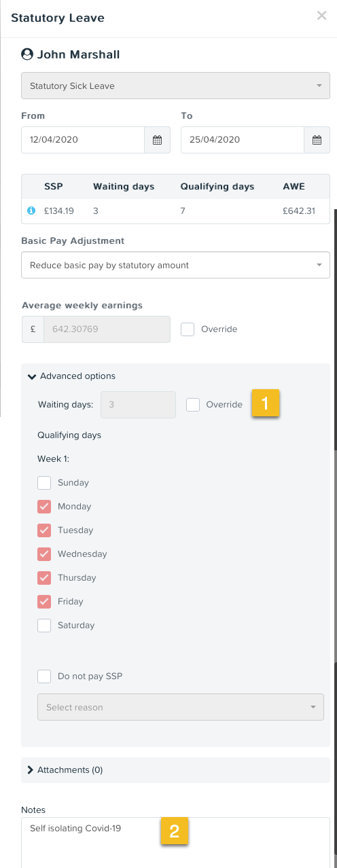This screenshot has height=868, width=337.
Task: Click the blue SSP info icon
Action: pyautogui.click(x=31, y=211)
